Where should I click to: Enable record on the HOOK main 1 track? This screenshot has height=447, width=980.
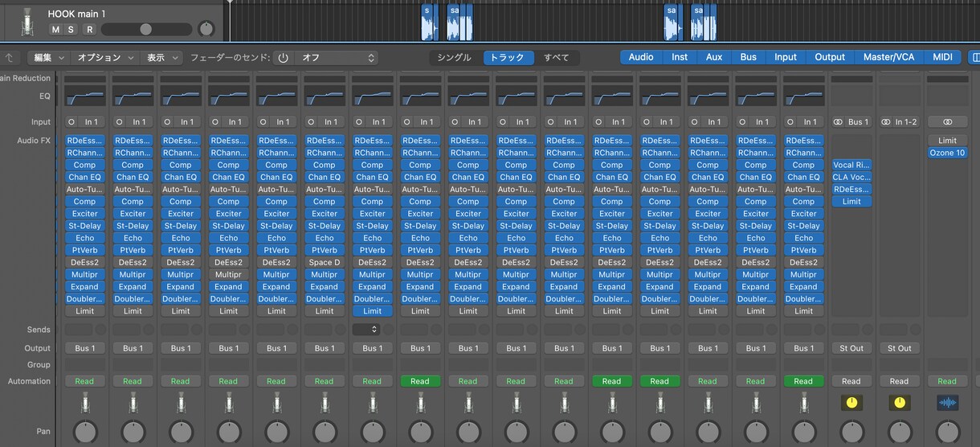coord(89,30)
